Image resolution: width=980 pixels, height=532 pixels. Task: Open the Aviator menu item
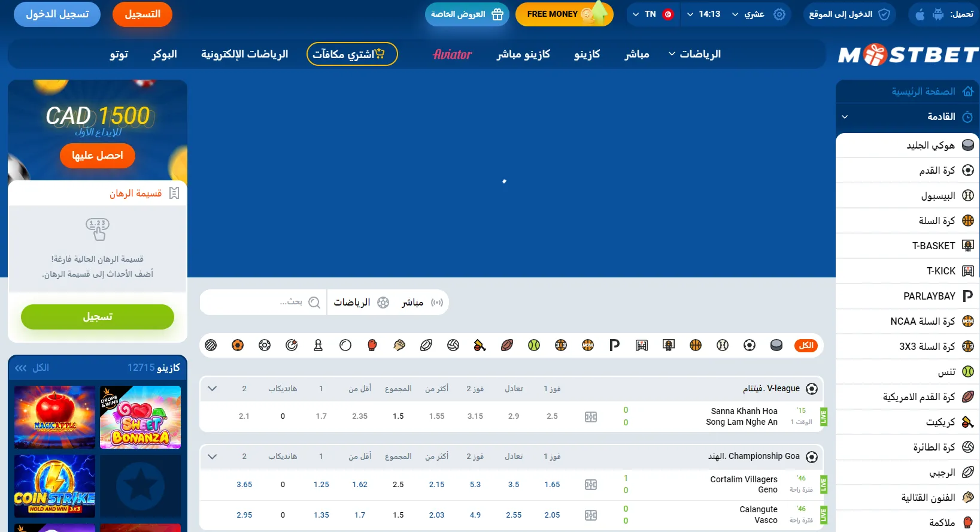point(452,55)
